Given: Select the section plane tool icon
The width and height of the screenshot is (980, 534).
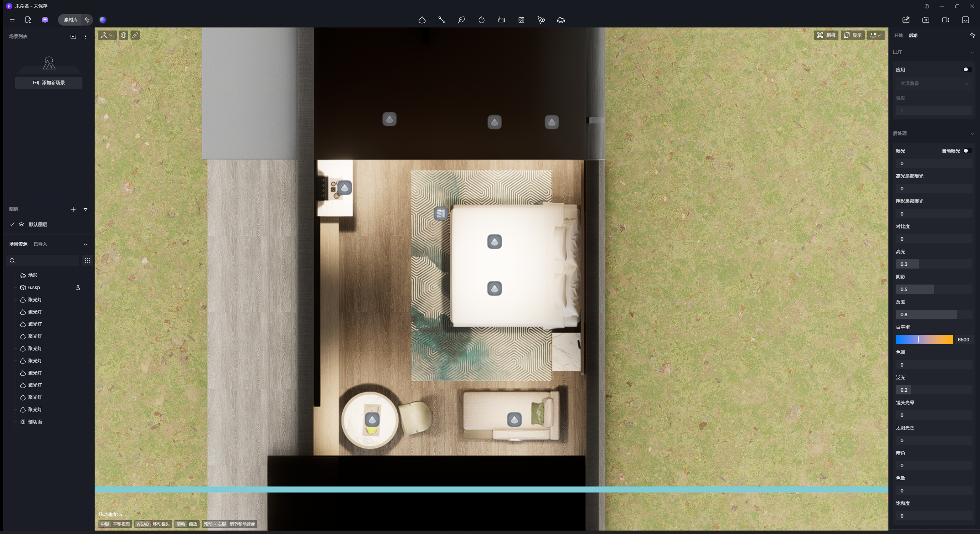Looking at the screenshot, I should click(x=521, y=20).
